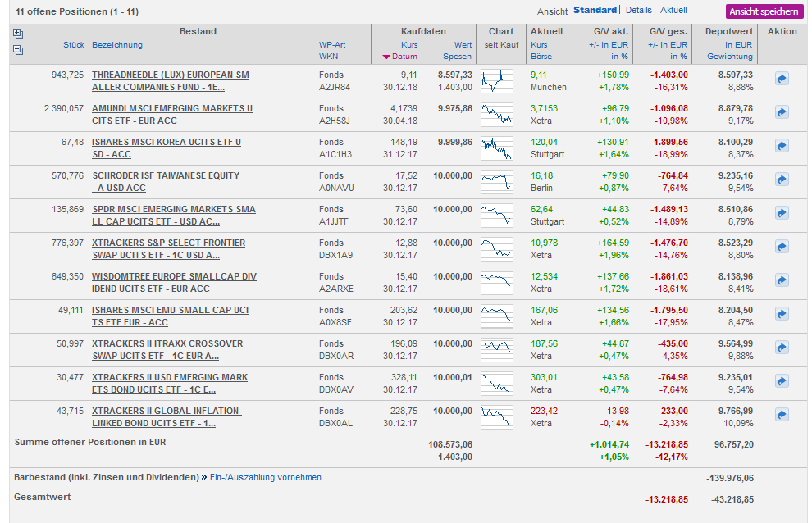Switch to Standard view

coord(595,10)
